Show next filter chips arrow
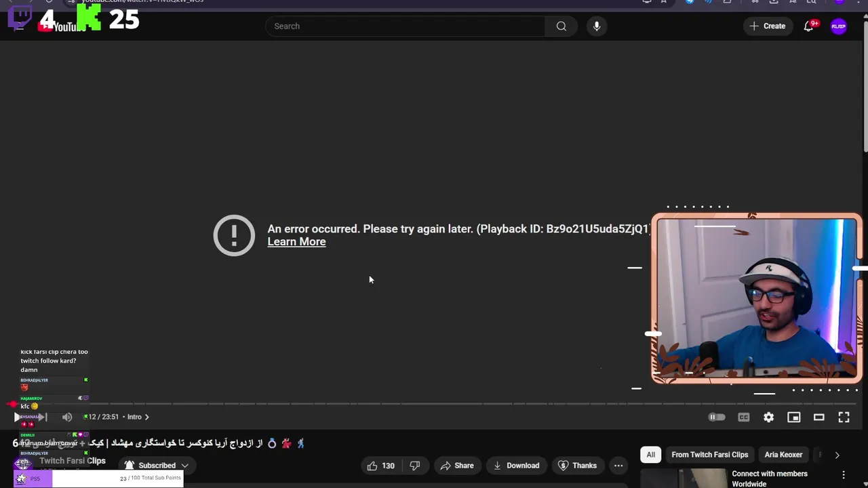This screenshot has width=868, height=488. (837, 455)
